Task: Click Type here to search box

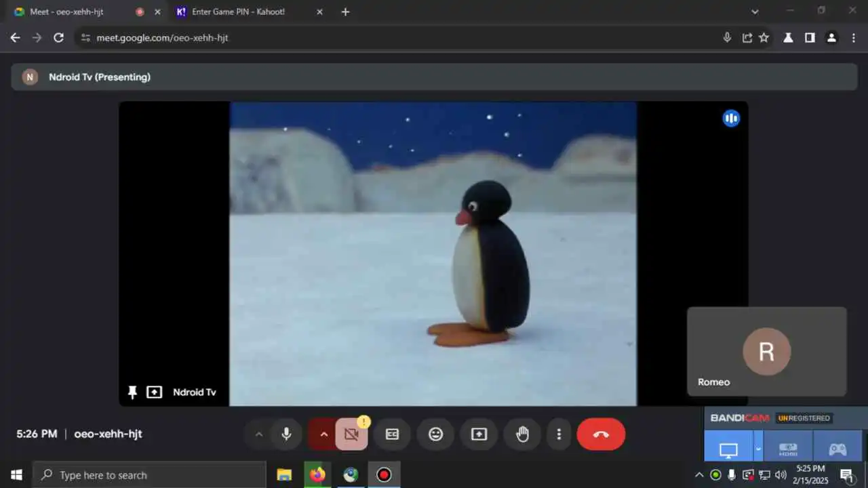Action: point(149,475)
